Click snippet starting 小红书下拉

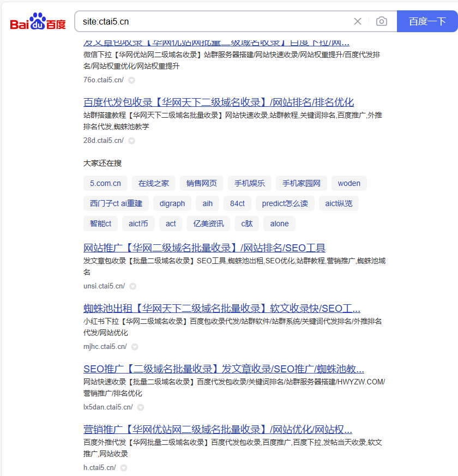[x=232, y=327]
